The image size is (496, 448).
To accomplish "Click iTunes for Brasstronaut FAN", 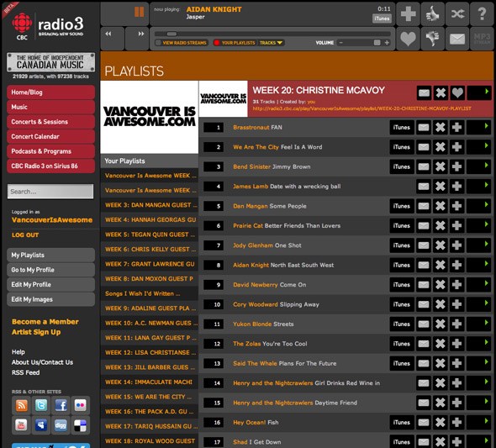I will click(402, 128).
